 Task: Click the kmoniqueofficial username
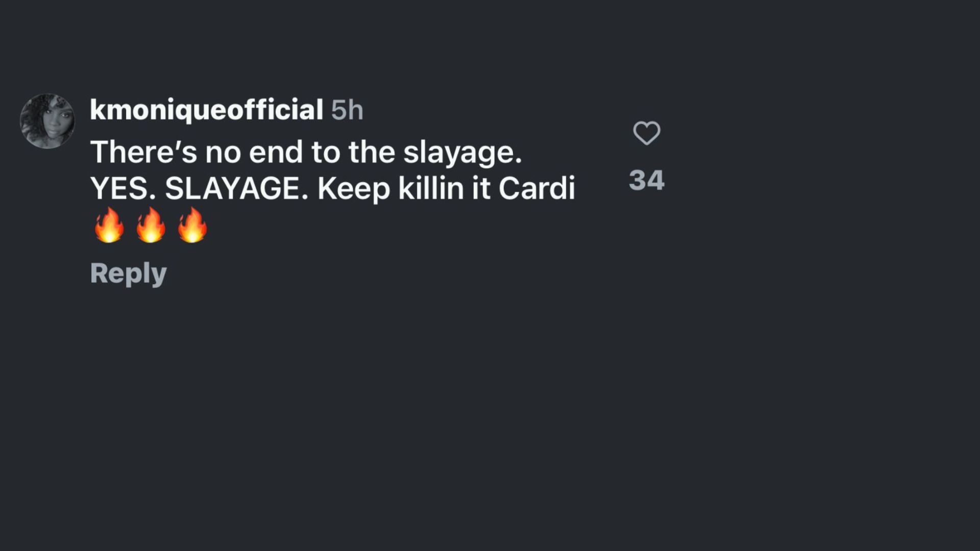pos(206,110)
